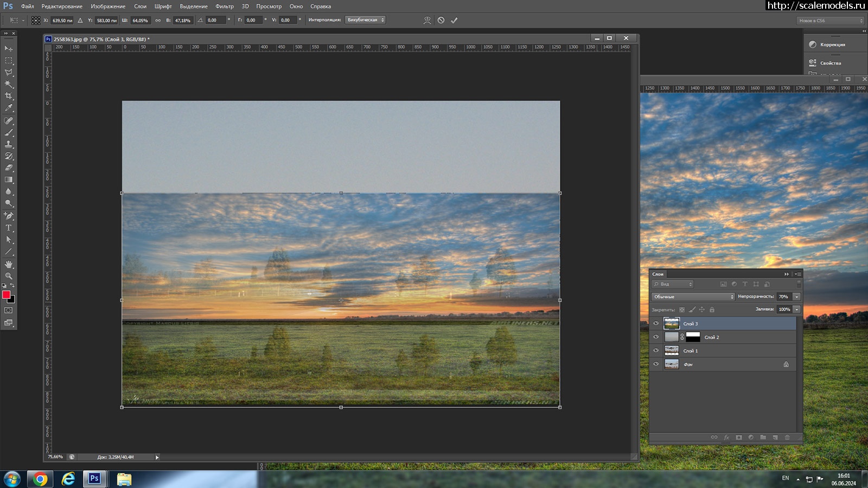Toggle relative positioning triangle in options bar
868x488 pixels.
[80, 20]
